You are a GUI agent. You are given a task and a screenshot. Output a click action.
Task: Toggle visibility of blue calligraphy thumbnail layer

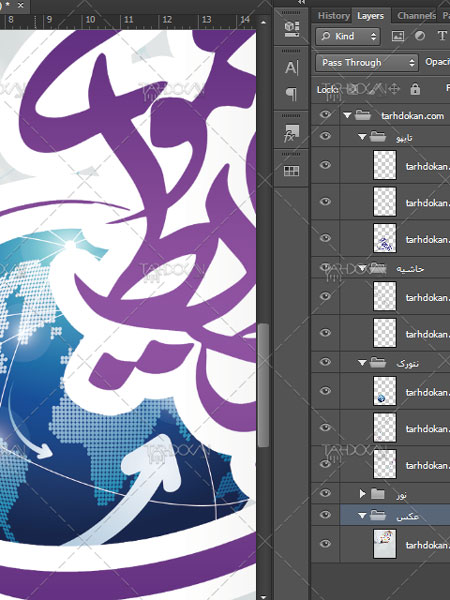tap(325, 238)
